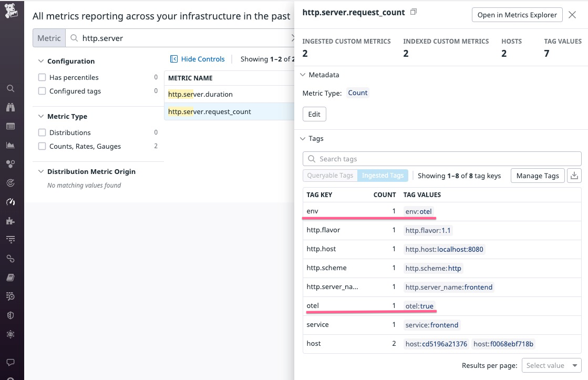Viewport: 588px width, 380px height.
Task: Tick the Counts, Rates, Gauges checkbox
Action: coord(42,146)
